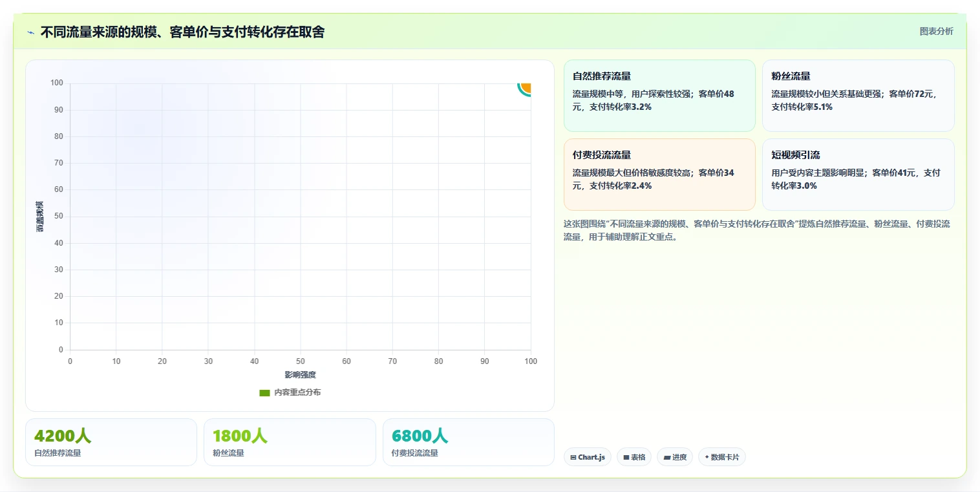Image resolution: width=980 pixels, height=492 pixels.
Task: Click the 数据卡片 tag chip
Action: pos(722,457)
